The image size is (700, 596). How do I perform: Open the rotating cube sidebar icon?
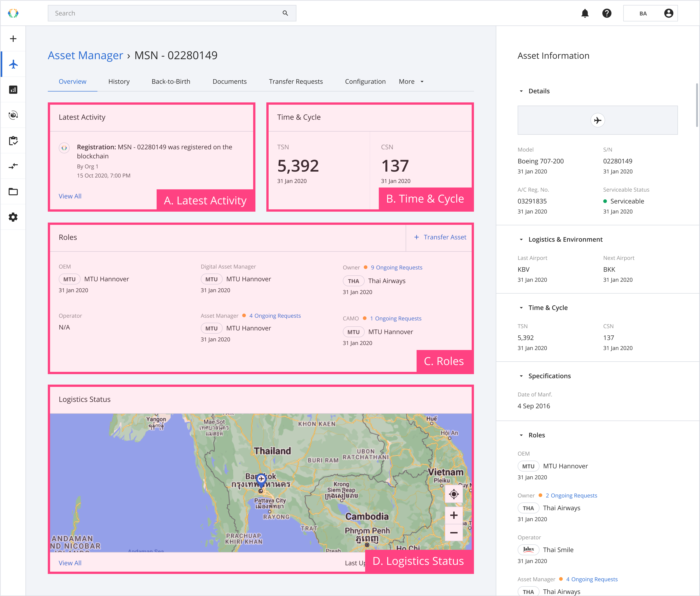(x=13, y=115)
